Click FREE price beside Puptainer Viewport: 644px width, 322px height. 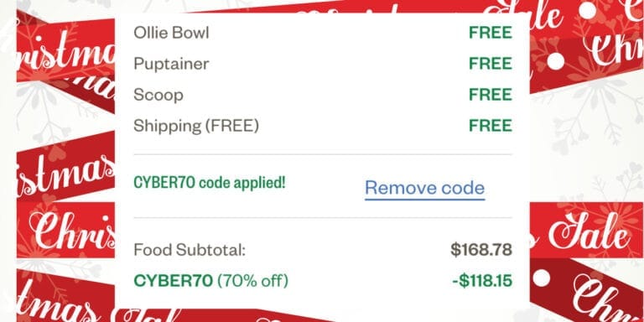click(x=491, y=64)
